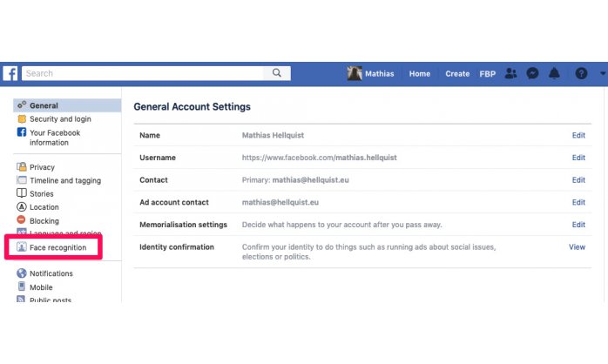Edit the Name setting

578,135
